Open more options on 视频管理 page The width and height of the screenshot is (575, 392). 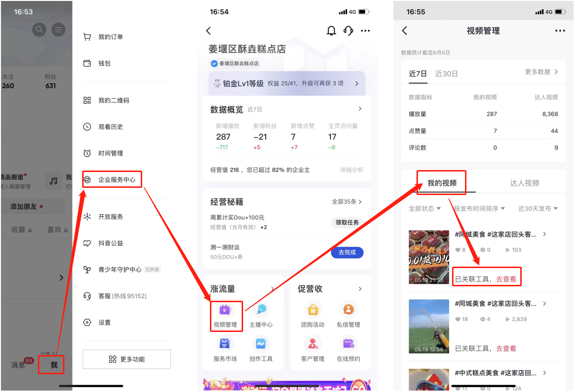click(560, 30)
